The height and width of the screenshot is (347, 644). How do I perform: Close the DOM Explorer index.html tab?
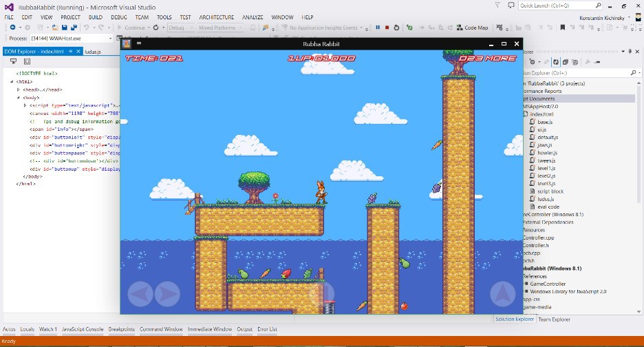click(x=78, y=52)
